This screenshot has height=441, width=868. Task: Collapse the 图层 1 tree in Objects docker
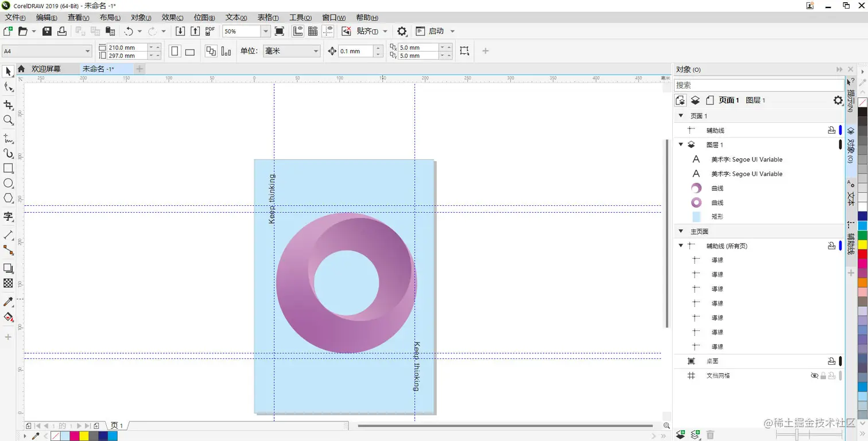click(680, 145)
